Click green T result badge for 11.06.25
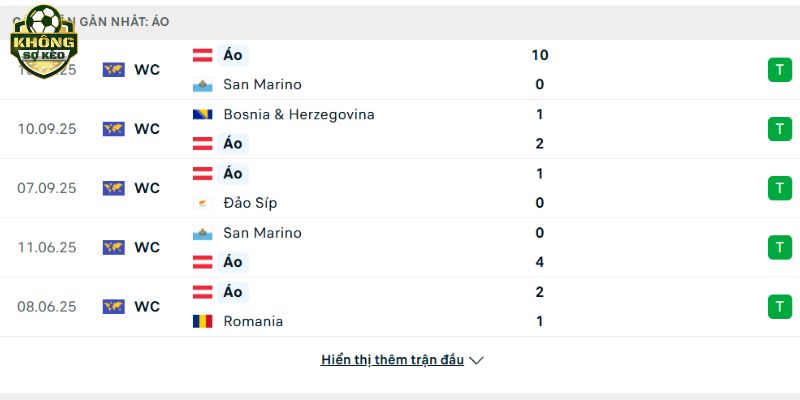The width and height of the screenshot is (800, 400). (779, 247)
